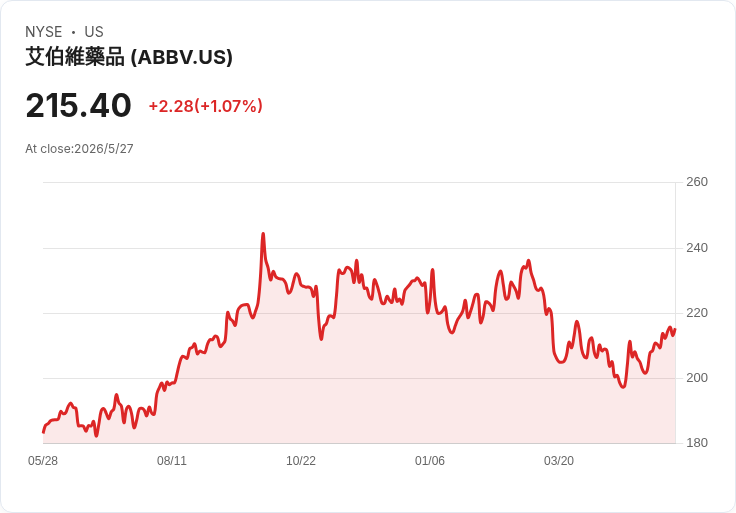
Task: Click the 215.40 current price
Action: click(x=78, y=105)
